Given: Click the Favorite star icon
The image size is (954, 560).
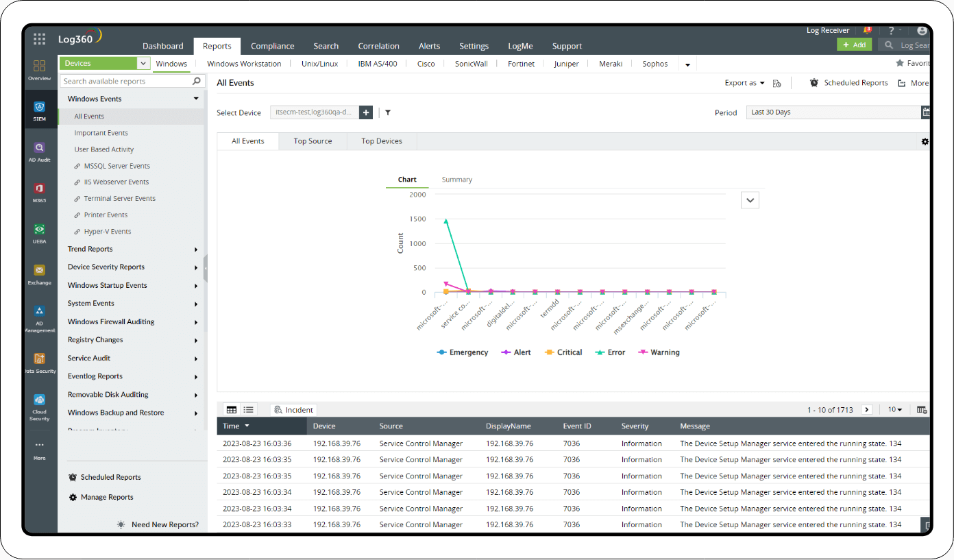Looking at the screenshot, I should (x=900, y=63).
